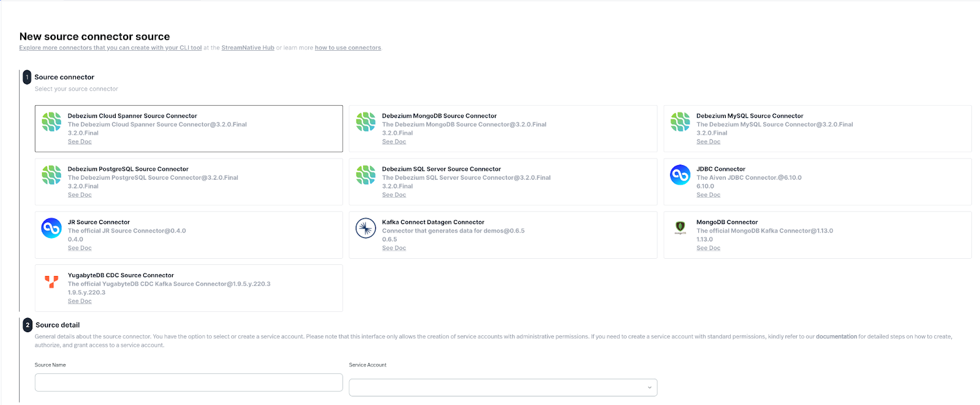This screenshot has height=405, width=980.
Task: Click the YugabyteDB CDC connector icon
Action: tap(51, 281)
